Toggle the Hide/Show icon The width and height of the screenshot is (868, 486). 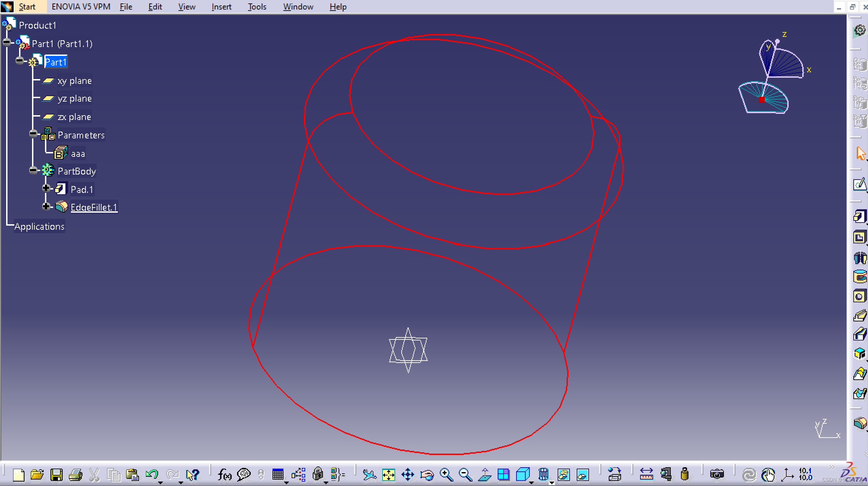coord(563,474)
